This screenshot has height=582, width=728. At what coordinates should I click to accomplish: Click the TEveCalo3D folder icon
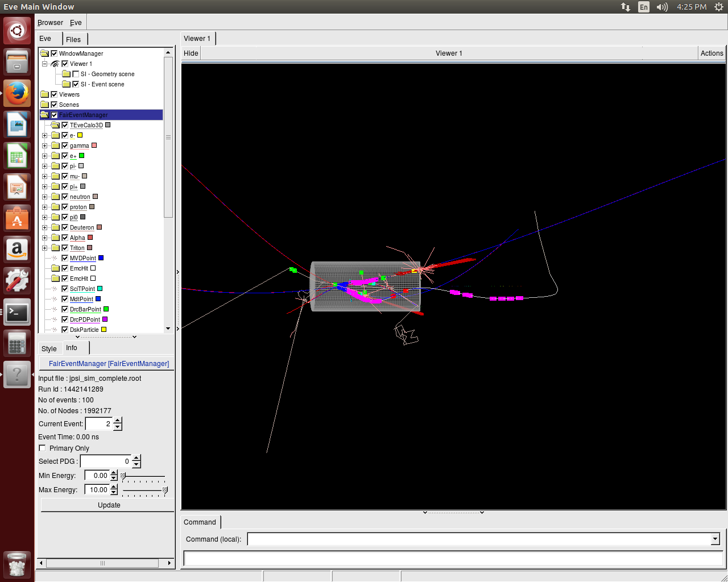coord(55,125)
